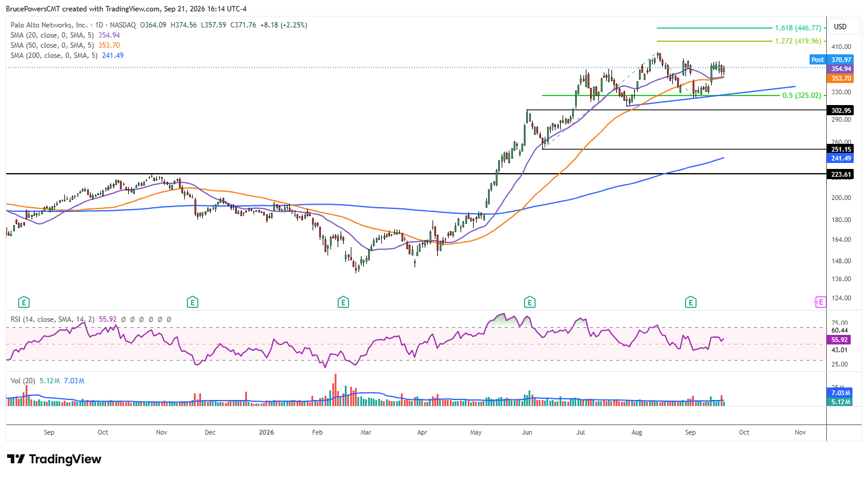Image resolution: width=868 pixels, height=477 pixels.
Task: Select the SMA (20, close, 0, SMA, 5) legend
Action: [x=52, y=35]
